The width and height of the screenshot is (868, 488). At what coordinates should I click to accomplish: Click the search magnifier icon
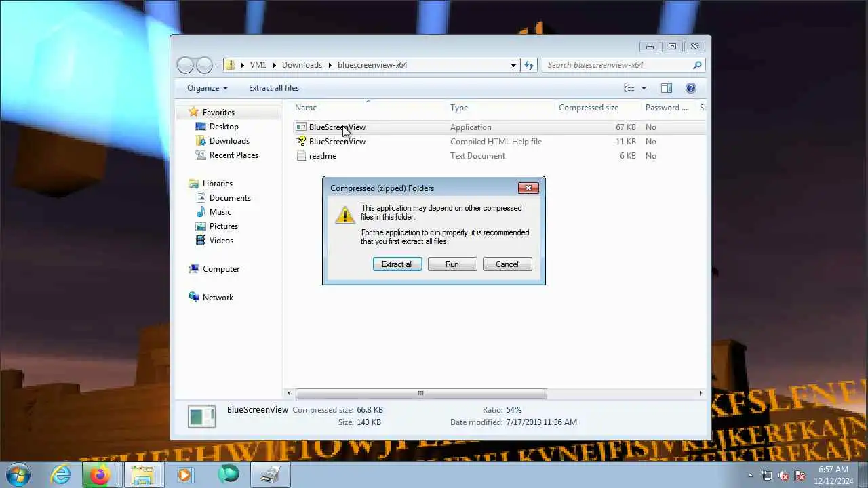pyautogui.click(x=697, y=65)
